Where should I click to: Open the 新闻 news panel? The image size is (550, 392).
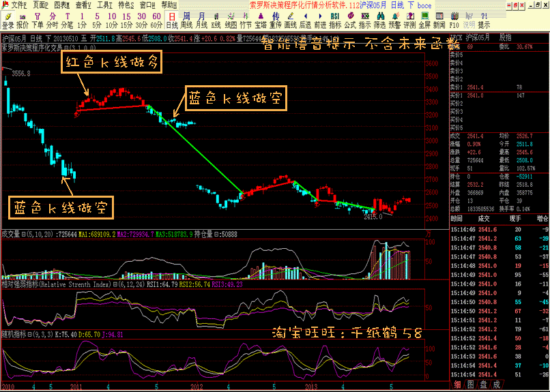[439, 20]
